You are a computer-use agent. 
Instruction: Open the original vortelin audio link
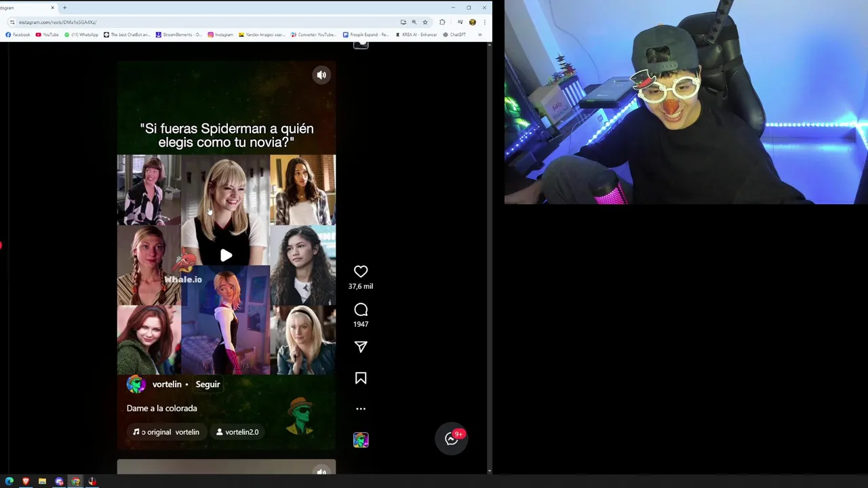(x=166, y=432)
